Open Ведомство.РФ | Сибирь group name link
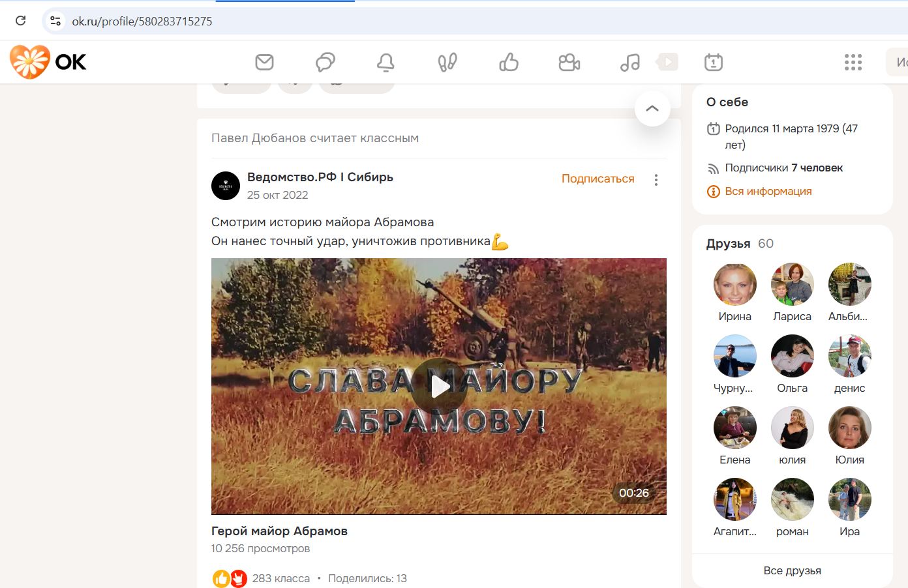Screen dimensions: 908x588 (320, 177)
